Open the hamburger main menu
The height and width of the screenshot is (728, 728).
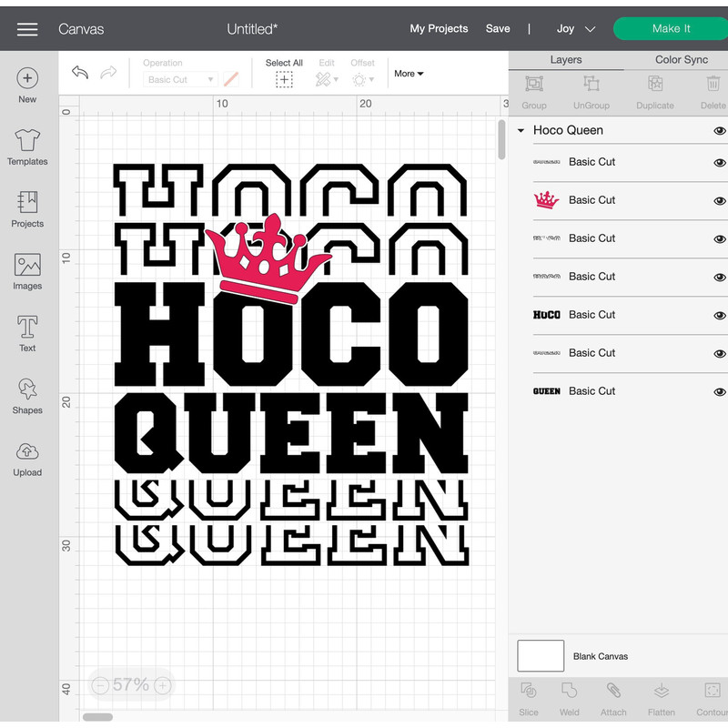coord(27,29)
